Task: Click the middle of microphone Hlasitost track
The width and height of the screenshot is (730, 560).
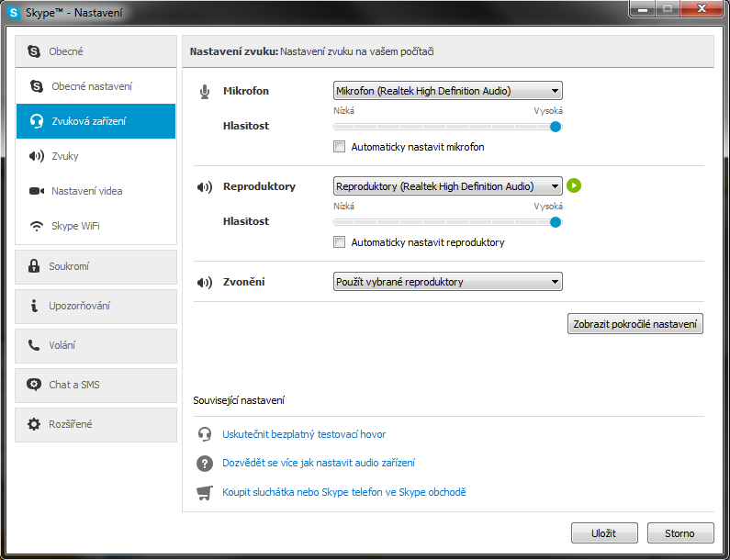Action: coord(448,127)
